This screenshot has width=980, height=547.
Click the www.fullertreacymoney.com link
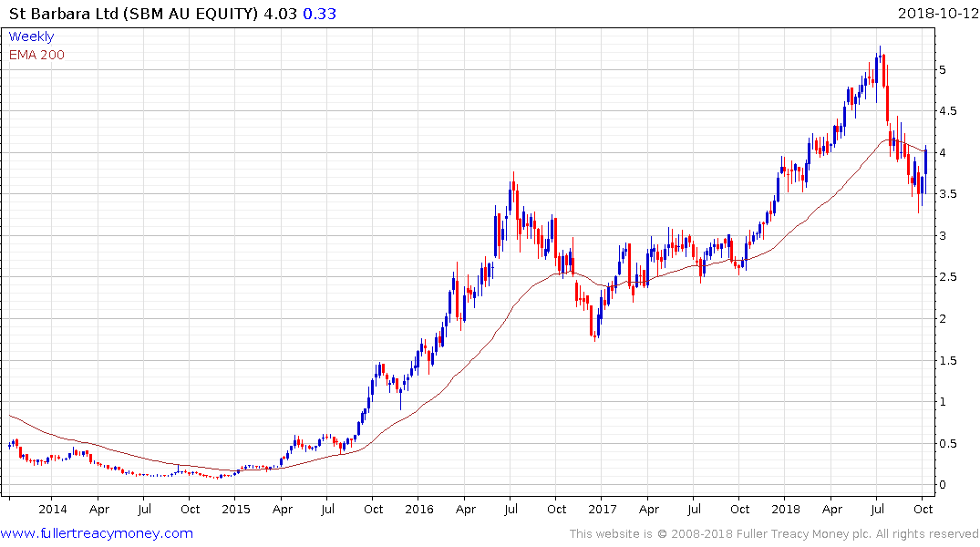[x=97, y=533]
